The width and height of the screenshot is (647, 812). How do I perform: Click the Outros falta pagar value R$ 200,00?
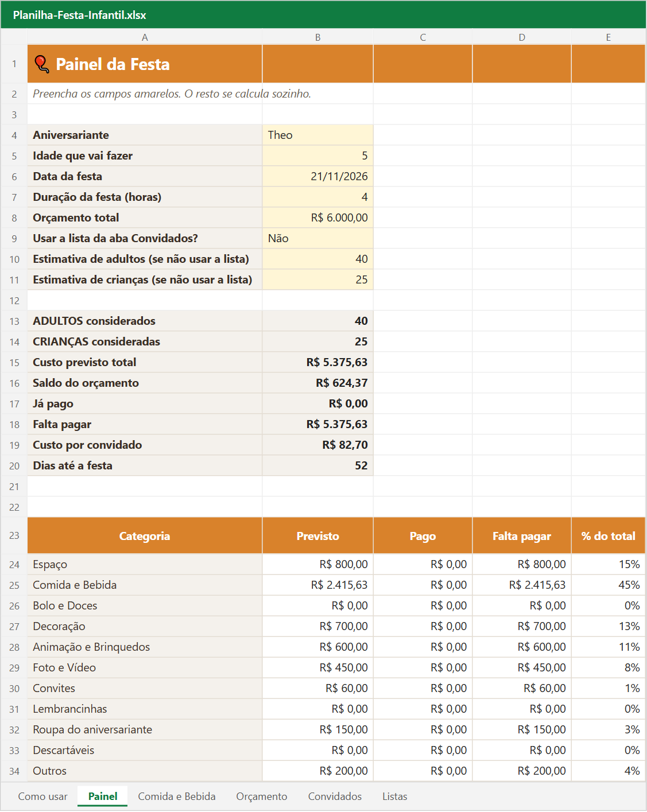click(522, 771)
